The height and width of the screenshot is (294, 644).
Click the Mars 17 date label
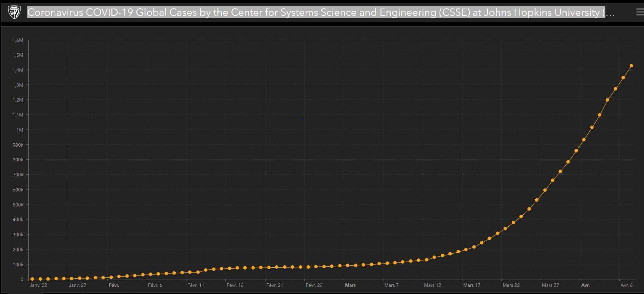point(472,285)
